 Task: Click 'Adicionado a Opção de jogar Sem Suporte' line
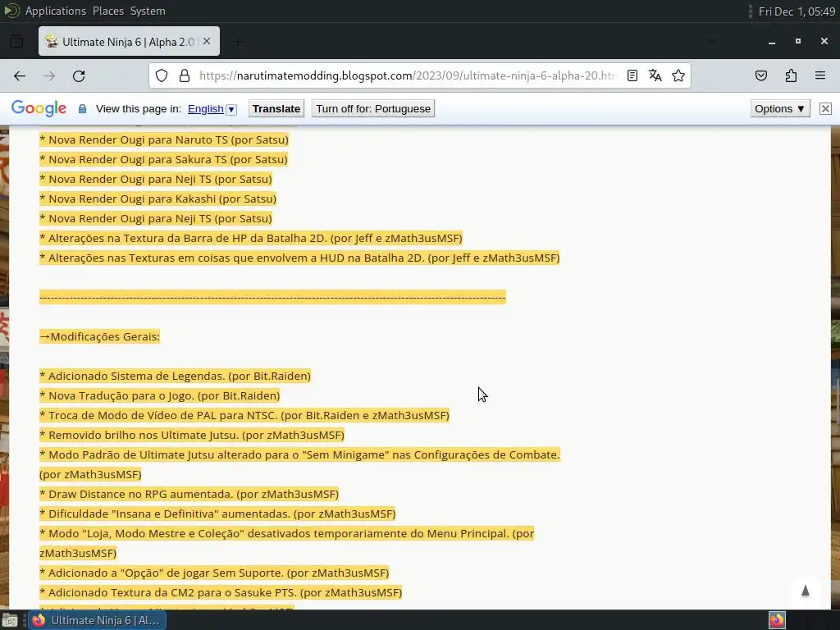[214, 573]
